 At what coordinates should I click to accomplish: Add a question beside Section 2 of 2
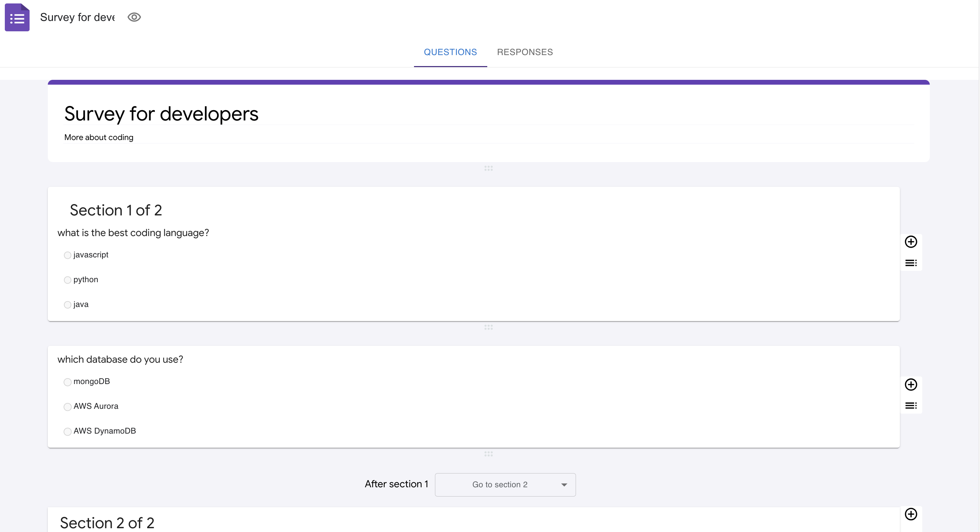911,514
